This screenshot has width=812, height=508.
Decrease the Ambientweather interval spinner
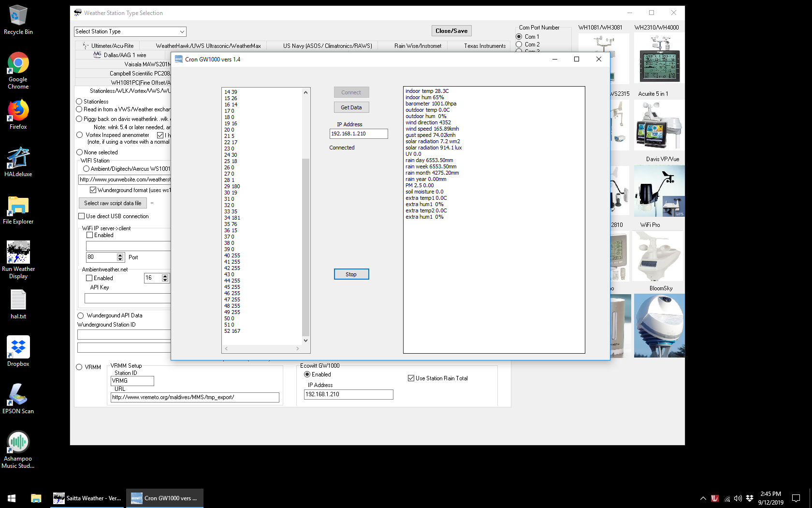[x=165, y=280]
